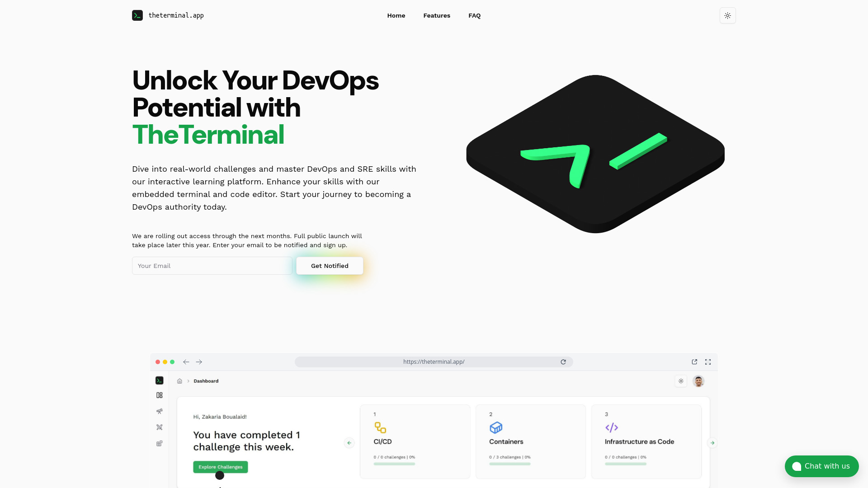This screenshot has height=488, width=868.
Task: Open the Features navigation menu item
Action: [437, 15]
